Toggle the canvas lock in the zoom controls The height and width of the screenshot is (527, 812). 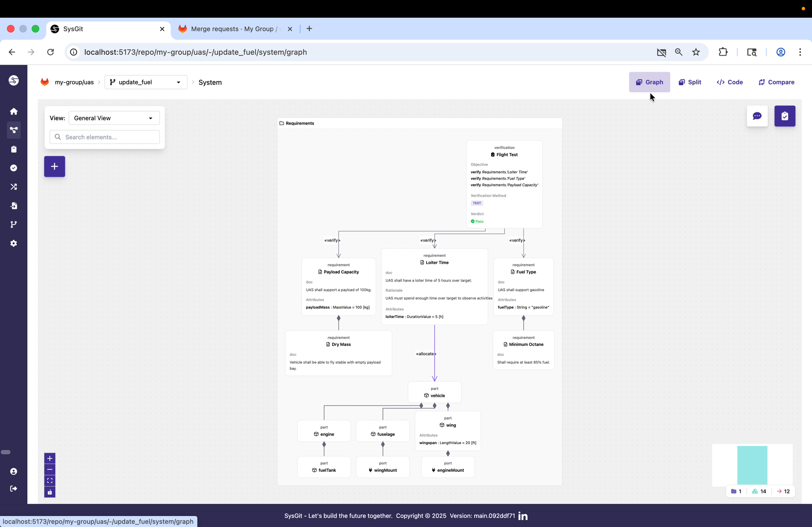tap(49, 492)
